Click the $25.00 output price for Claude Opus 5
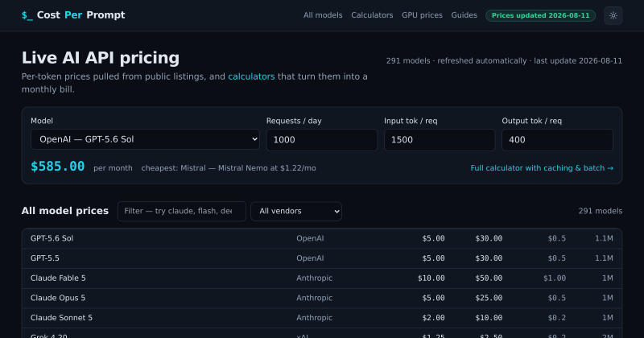Image resolution: width=644 pixels, height=338 pixels. click(489, 298)
